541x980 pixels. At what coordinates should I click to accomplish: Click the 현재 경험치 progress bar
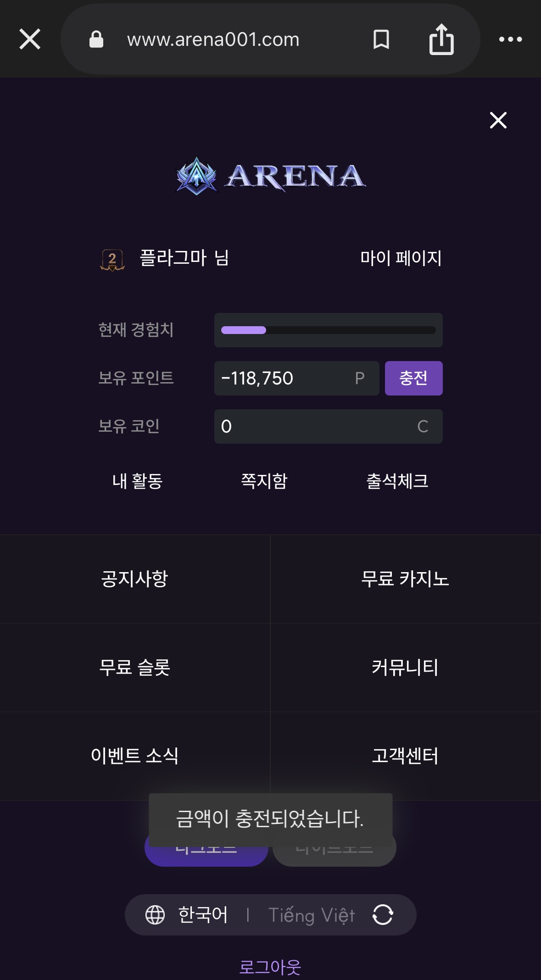328,330
